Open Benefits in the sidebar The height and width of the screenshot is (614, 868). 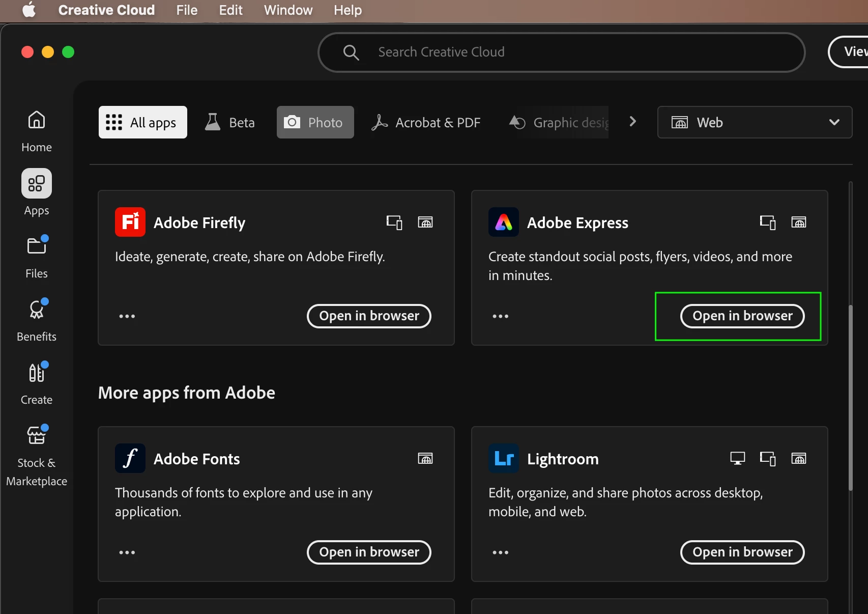click(37, 320)
